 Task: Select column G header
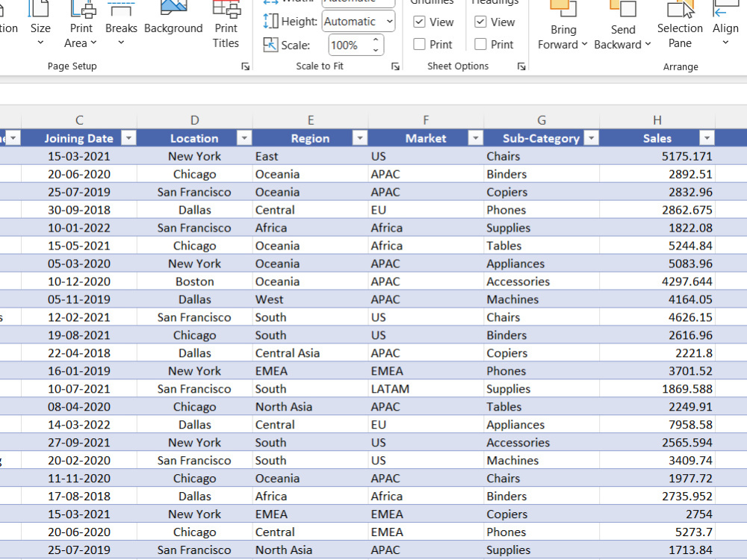point(542,120)
